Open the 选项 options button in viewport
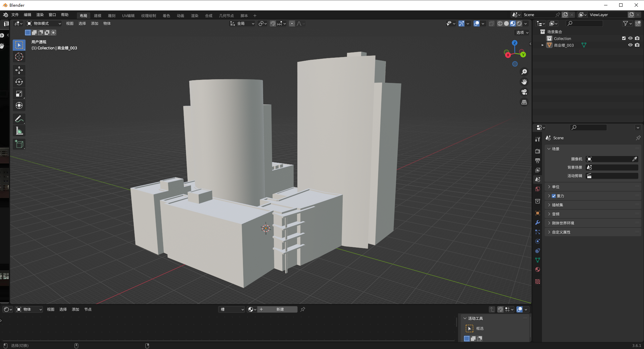This screenshot has width=644, height=349. [x=522, y=33]
